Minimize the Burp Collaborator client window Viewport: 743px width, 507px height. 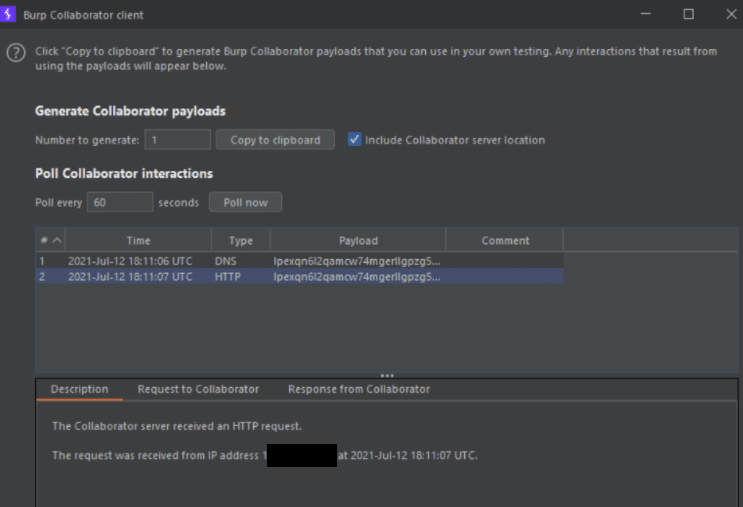[x=645, y=14]
